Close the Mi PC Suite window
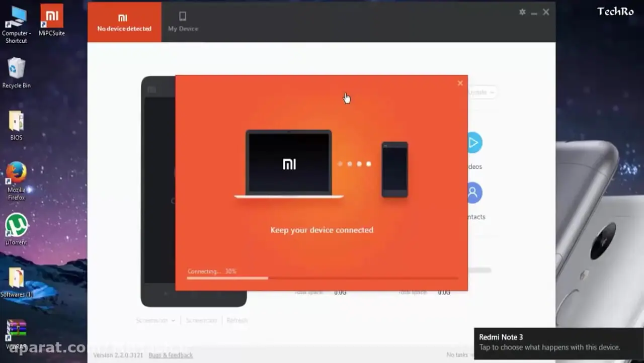The height and width of the screenshot is (363, 644). tap(546, 12)
